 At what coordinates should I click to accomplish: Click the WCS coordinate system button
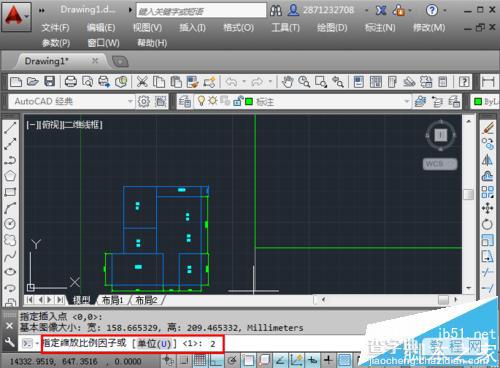click(x=440, y=164)
